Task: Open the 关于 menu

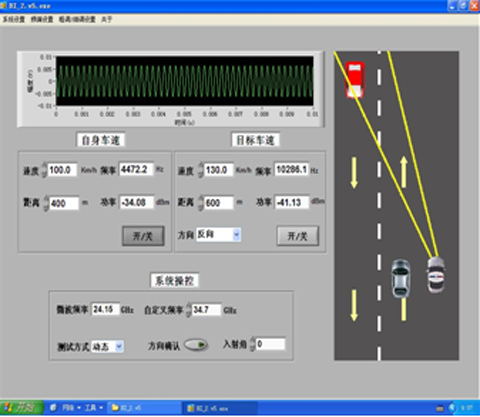Action: click(107, 19)
